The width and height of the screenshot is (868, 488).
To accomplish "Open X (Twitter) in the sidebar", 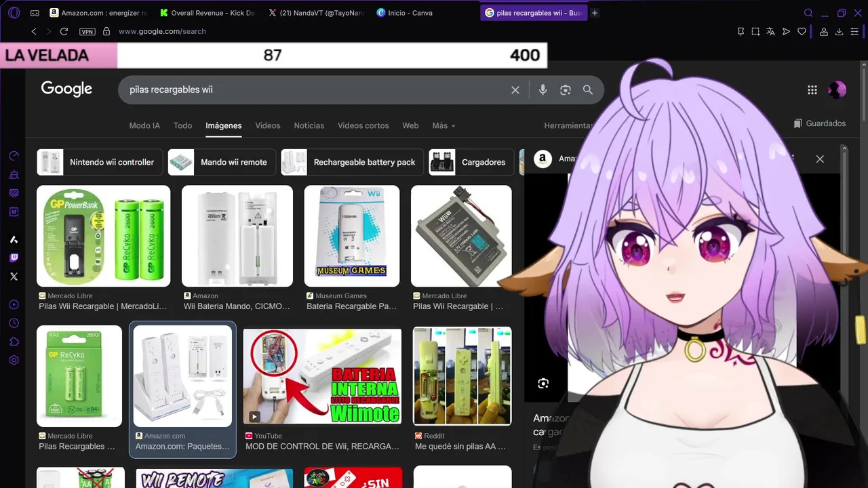I will (x=14, y=277).
